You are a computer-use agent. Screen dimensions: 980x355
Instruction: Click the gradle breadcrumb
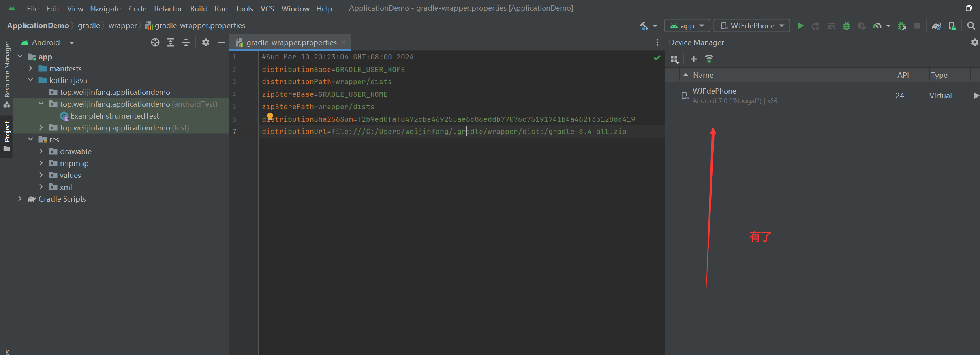pos(89,26)
